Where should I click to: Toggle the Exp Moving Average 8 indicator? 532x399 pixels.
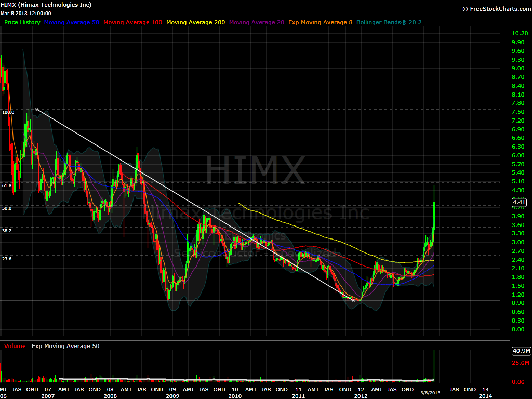tap(320, 22)
